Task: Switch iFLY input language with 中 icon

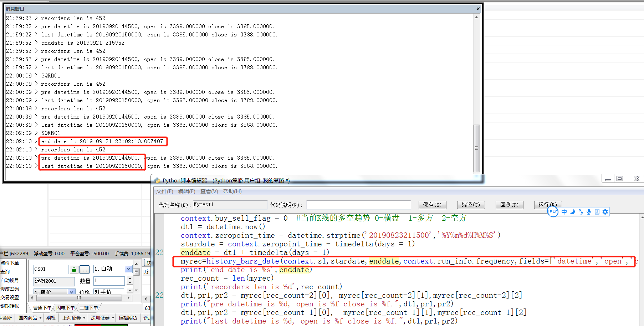Action: (564, 212)
